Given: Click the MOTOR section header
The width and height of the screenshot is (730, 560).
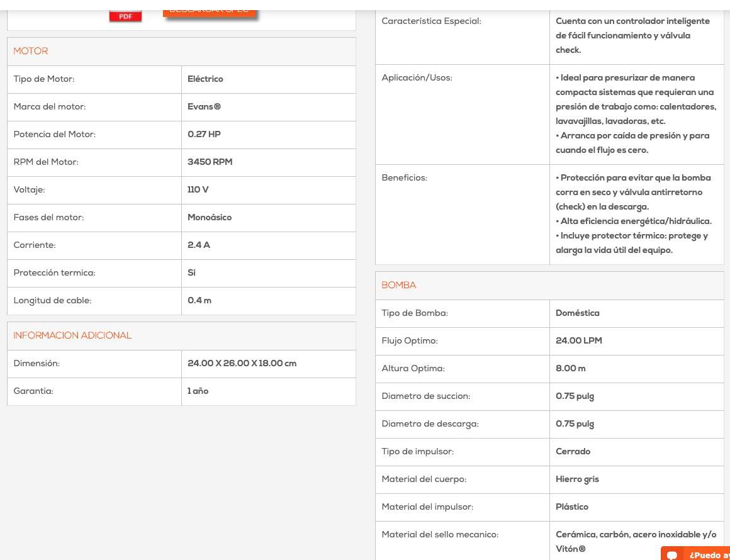Looking at the screenshot, I should (x=31, y=51).
